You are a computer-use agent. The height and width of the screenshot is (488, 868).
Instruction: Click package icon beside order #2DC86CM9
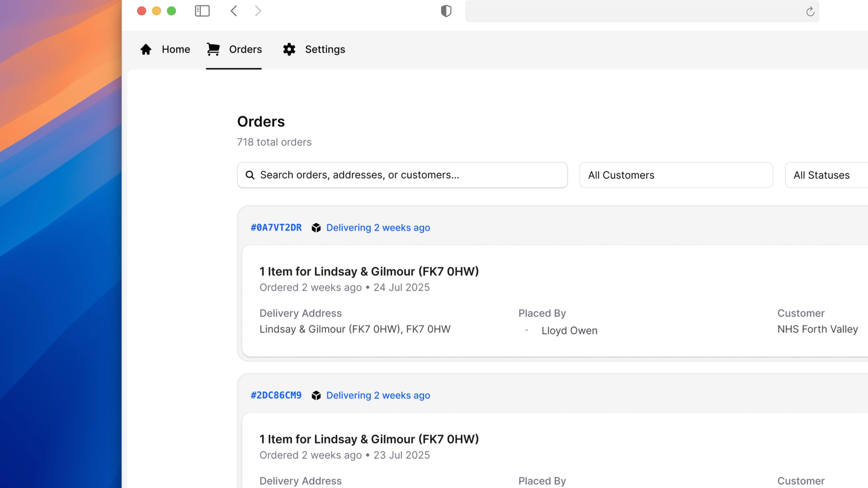316,395
